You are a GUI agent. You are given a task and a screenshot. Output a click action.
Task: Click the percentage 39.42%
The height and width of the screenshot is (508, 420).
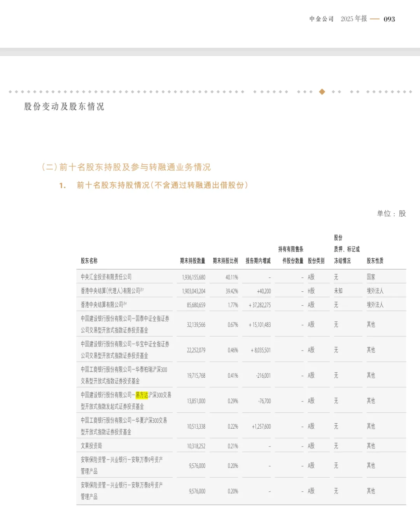click(x=232, y=291)
